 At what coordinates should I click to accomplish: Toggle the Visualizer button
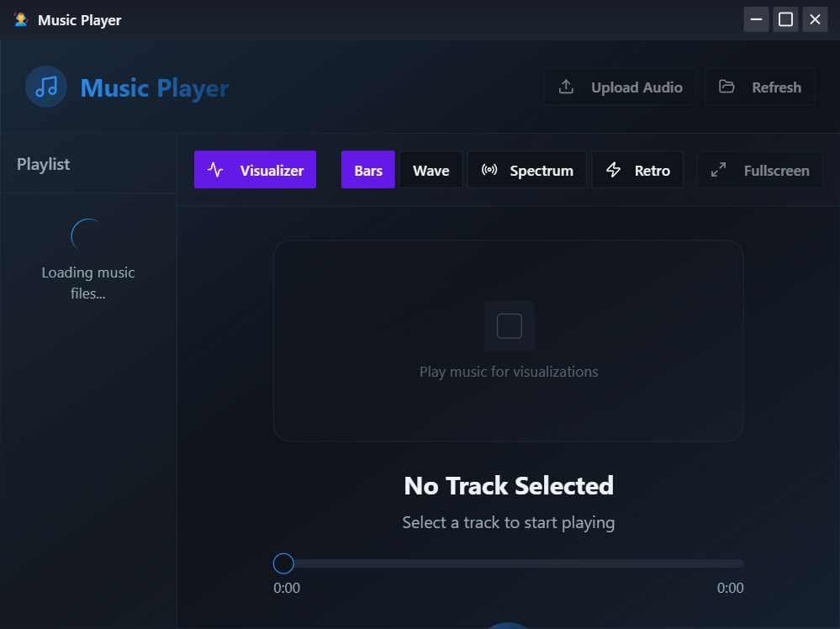coord(255,170)
